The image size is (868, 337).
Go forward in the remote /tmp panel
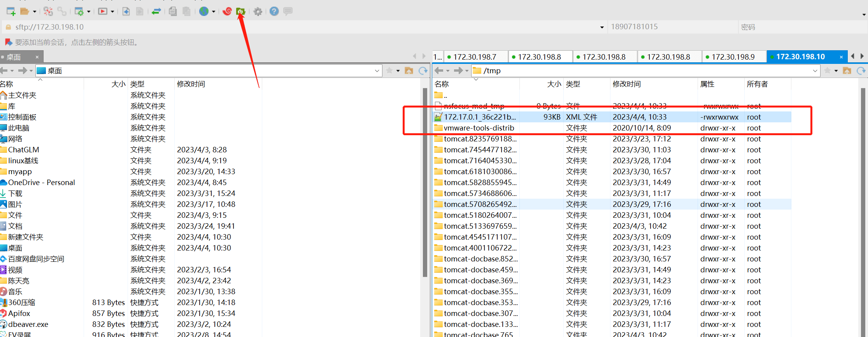458,71
